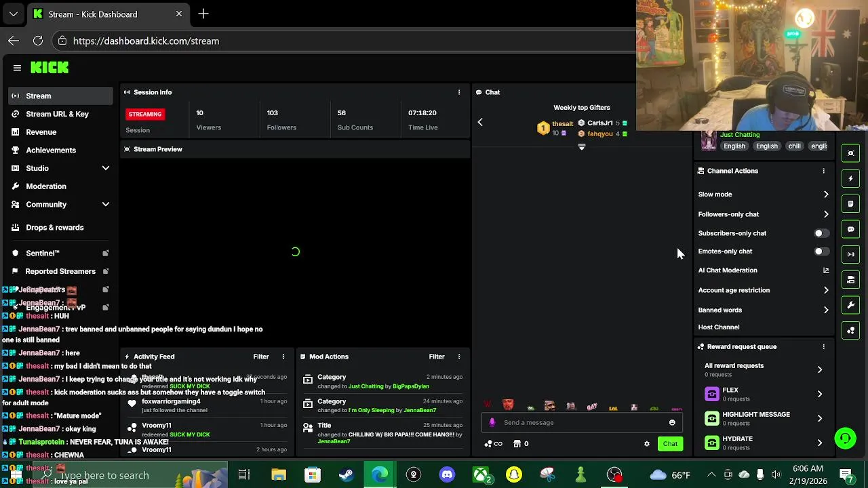The width and height of the screenshot is (868, 488).
Task: Expand Banned words arrow
Action: (x=826, y=310)
